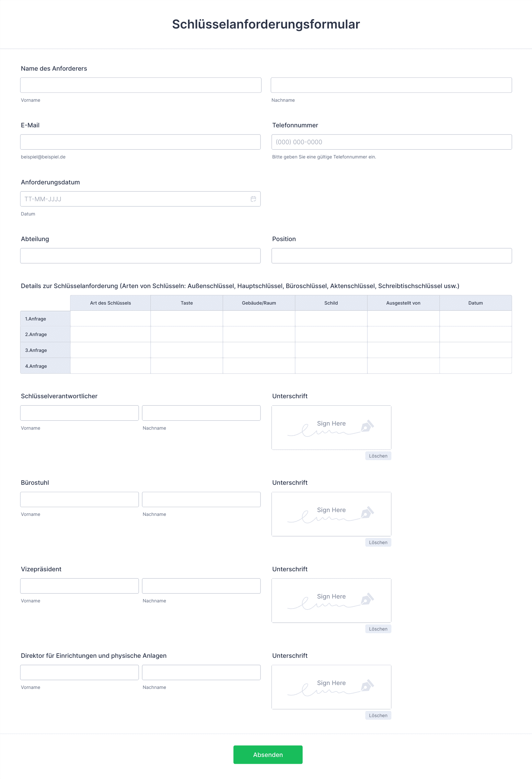The height and width of the screenshot is (779, 532).
Task: Click the 2.Anfrage Gebäude/Raum table cell
Action: click(x=259, y=334)
